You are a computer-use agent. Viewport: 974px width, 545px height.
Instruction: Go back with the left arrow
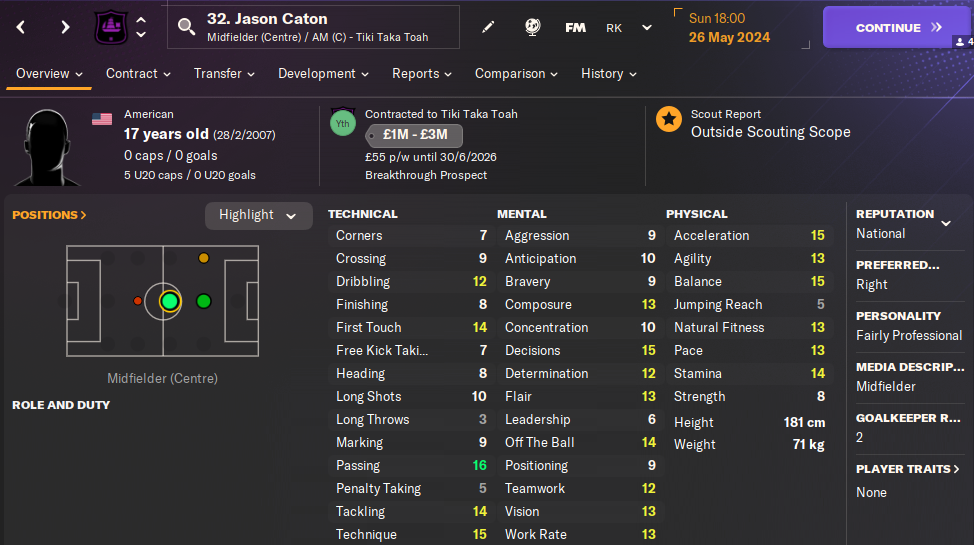(x=21, y=28)
